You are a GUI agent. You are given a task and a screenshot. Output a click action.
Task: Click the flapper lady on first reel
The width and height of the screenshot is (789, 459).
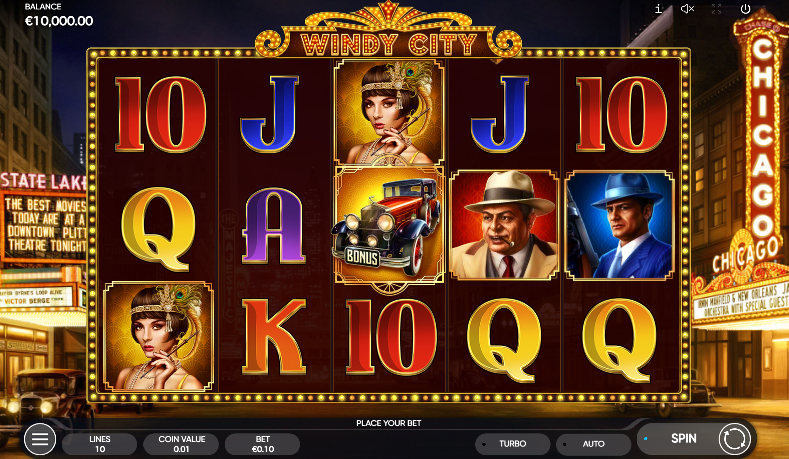(159, 336)
